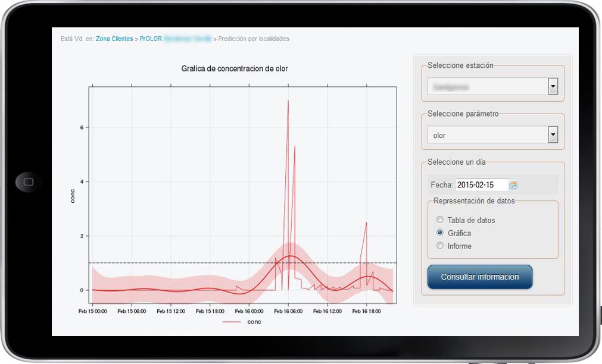Viewport: 602px width, 364px height.
Task: Click the red 'conc' legend line swatch
Action: (x=232, y=322)
